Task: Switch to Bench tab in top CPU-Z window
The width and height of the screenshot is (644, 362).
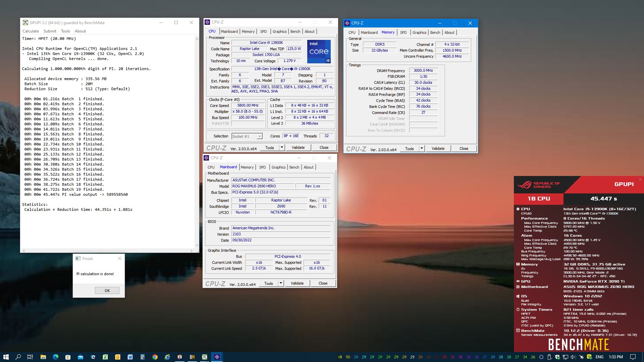Action: (295, 32)
